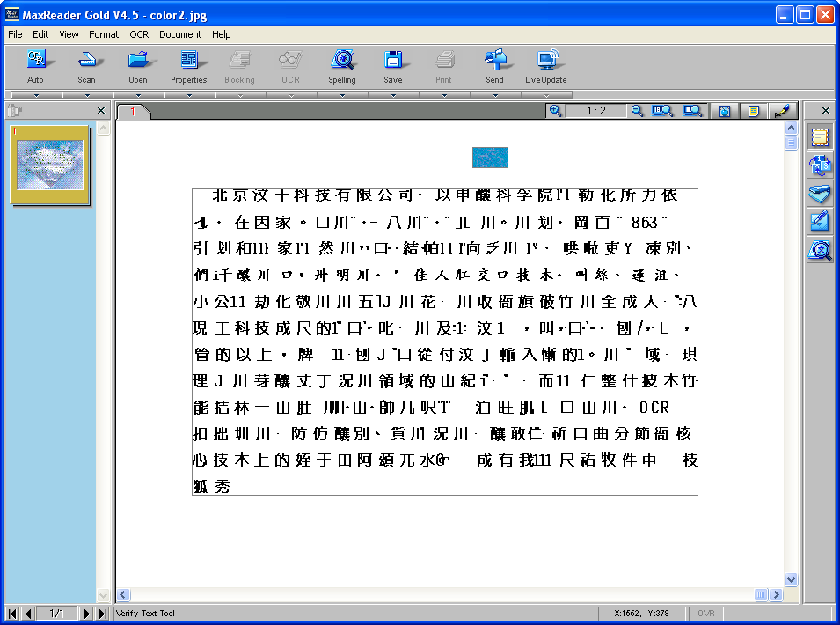Zoom in with magnifier plus icon
This screenshot has width=840, height=625.
(555, 111)
